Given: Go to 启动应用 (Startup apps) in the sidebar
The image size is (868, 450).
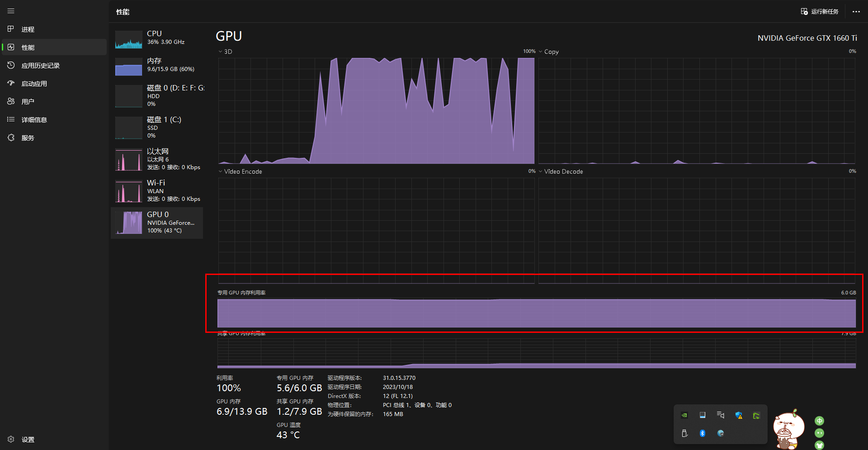Looking at the screenshot, I should [54, 84].
